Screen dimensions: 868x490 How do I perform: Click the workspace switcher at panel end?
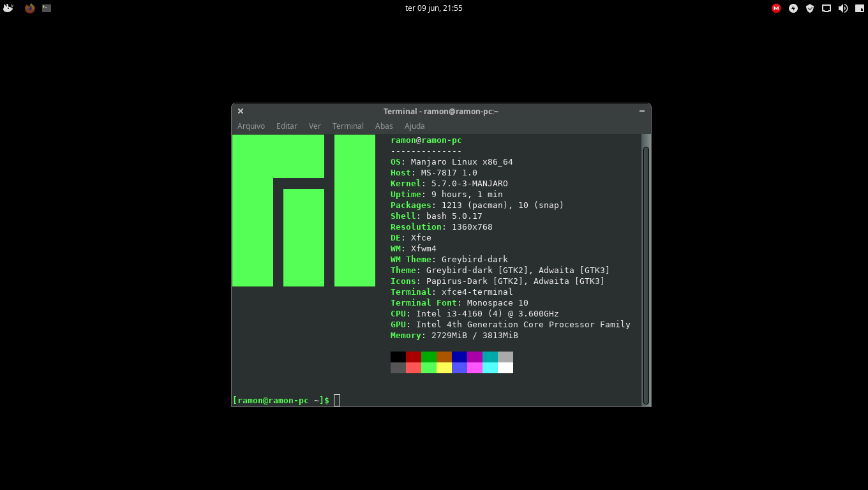coord(860,8)
